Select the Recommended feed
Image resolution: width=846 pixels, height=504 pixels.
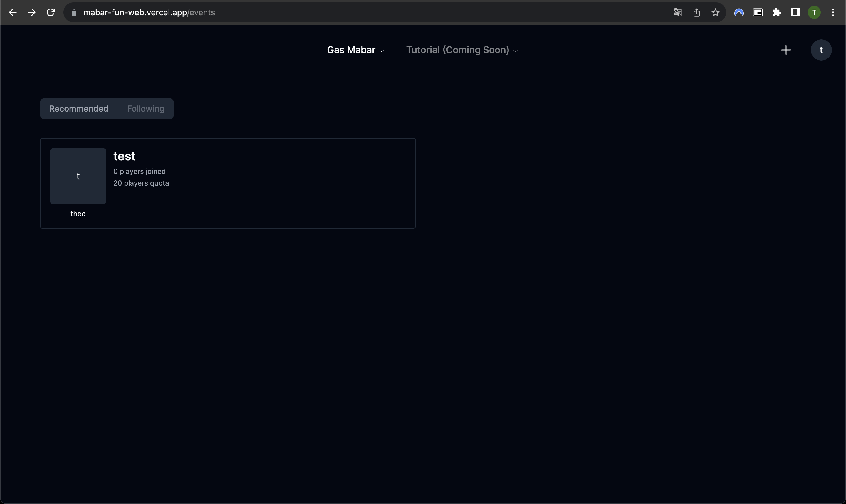tap(78, 109)
